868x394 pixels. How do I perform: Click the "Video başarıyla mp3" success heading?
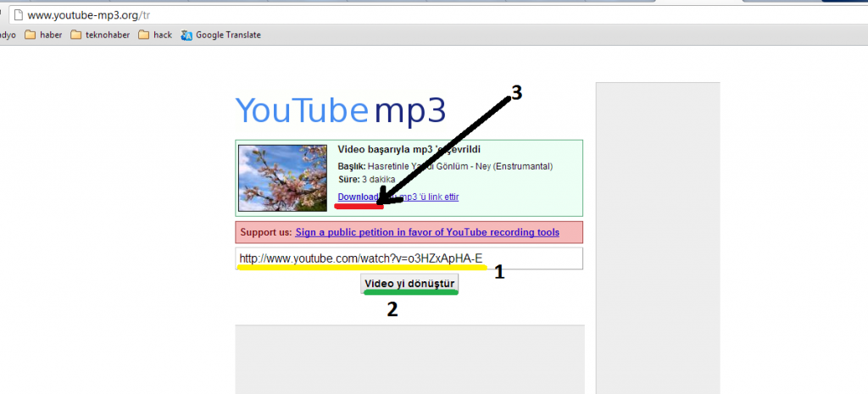pos(409,150)
